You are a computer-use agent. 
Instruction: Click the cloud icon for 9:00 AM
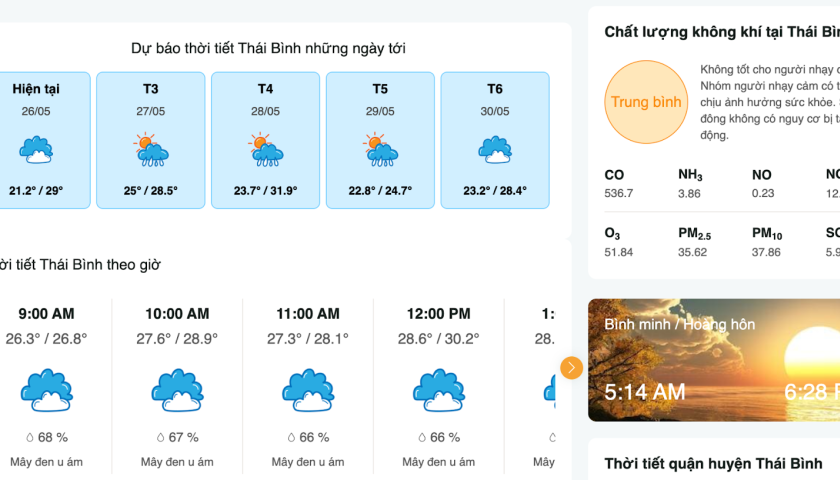(x=46, y=390)
